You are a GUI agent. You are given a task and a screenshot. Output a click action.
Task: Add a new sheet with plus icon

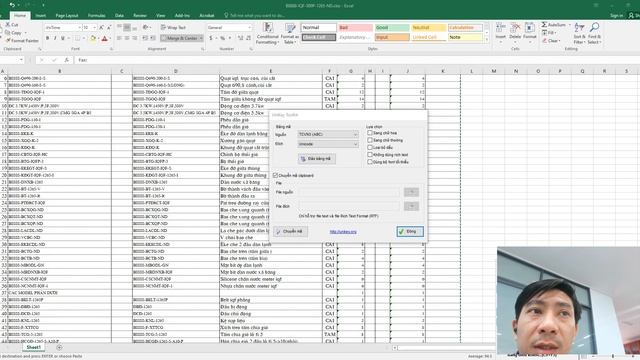pos(59,347)
